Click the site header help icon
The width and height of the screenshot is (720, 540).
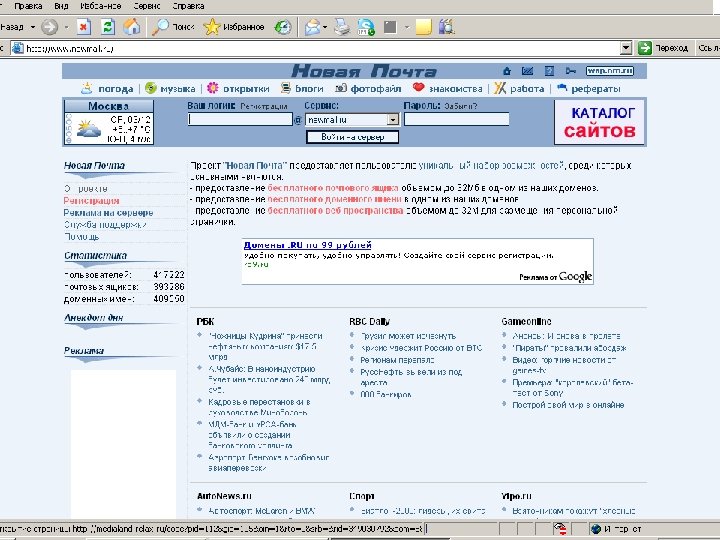(549, 71)
